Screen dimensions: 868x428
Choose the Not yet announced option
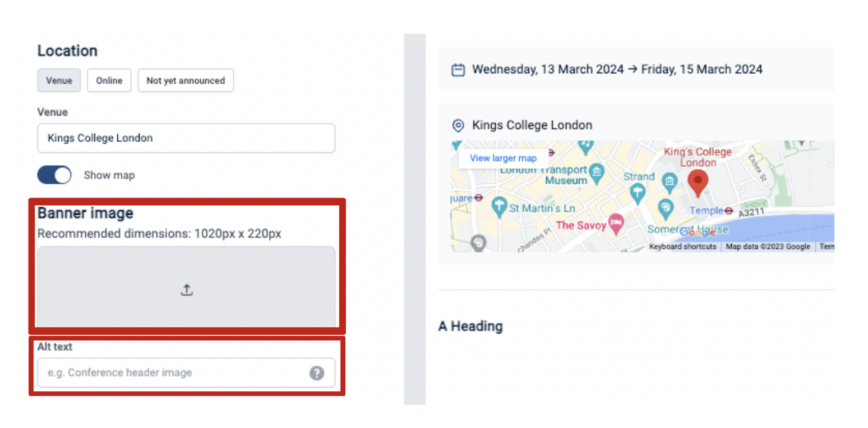pos(186,81)
